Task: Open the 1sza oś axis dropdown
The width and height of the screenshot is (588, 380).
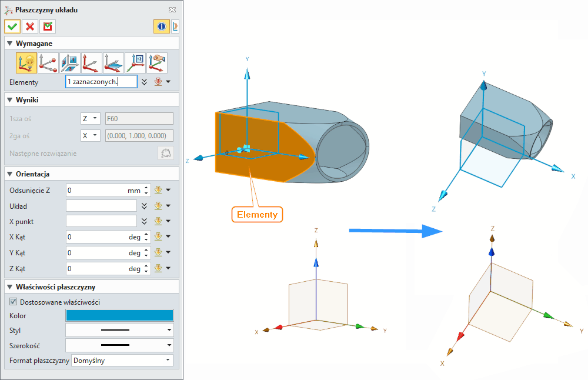Action: pos(90,119)
